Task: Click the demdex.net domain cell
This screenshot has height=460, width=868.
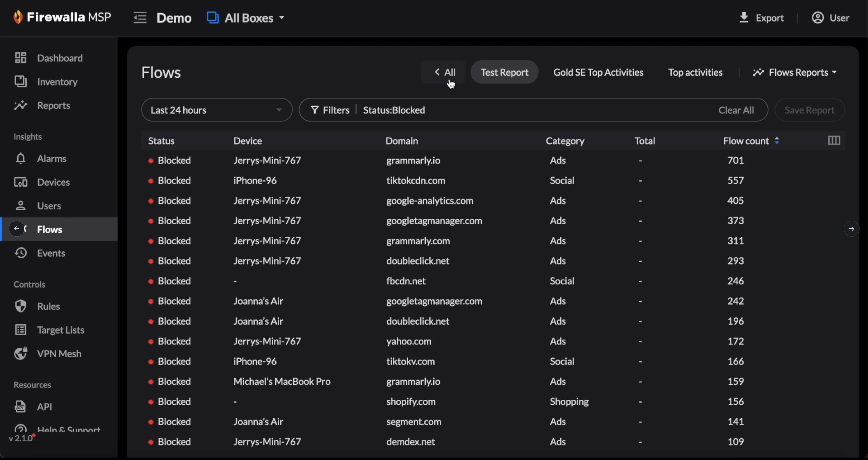Action: coord(410,441)
